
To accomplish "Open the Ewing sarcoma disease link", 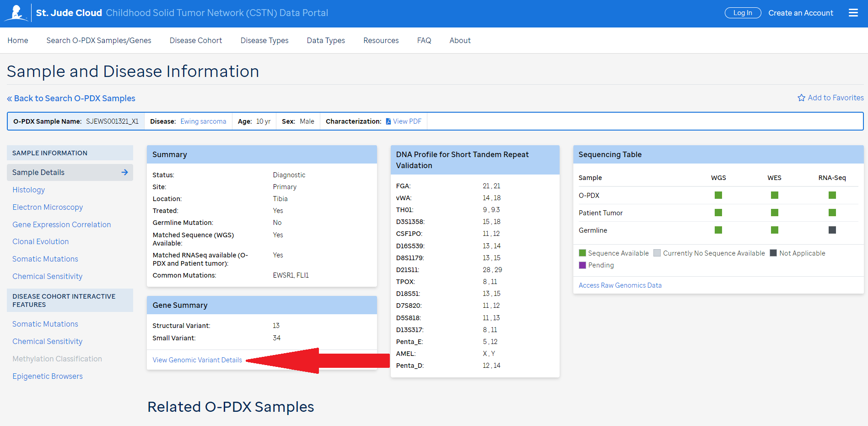I will [x=203, y=121].
